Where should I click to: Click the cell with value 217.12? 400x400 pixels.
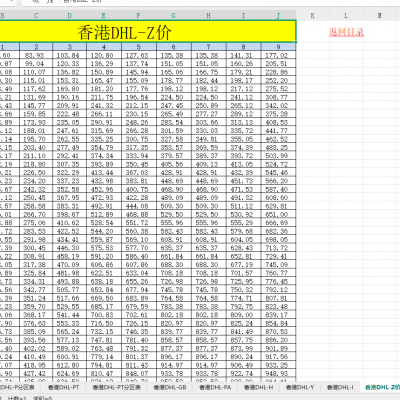(x=244, y=89)
